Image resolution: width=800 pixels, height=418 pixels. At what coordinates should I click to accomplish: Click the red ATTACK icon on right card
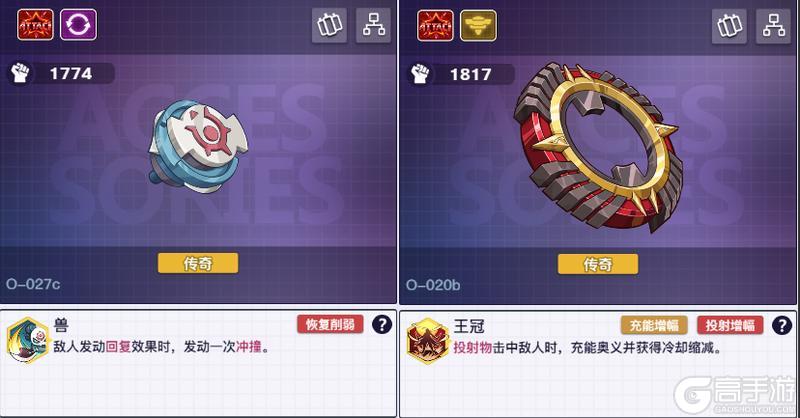(x=435, y=25)
